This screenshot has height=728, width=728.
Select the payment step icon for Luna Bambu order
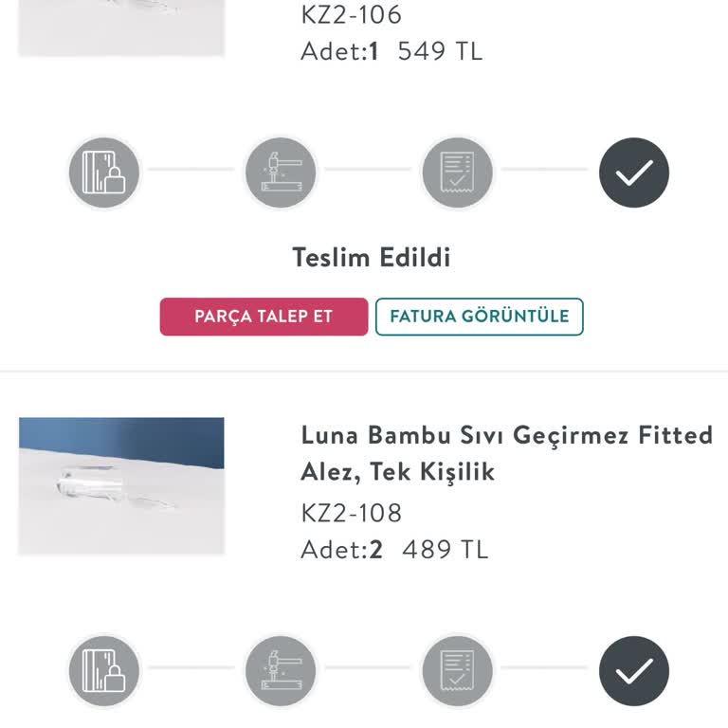coord(103,670)
